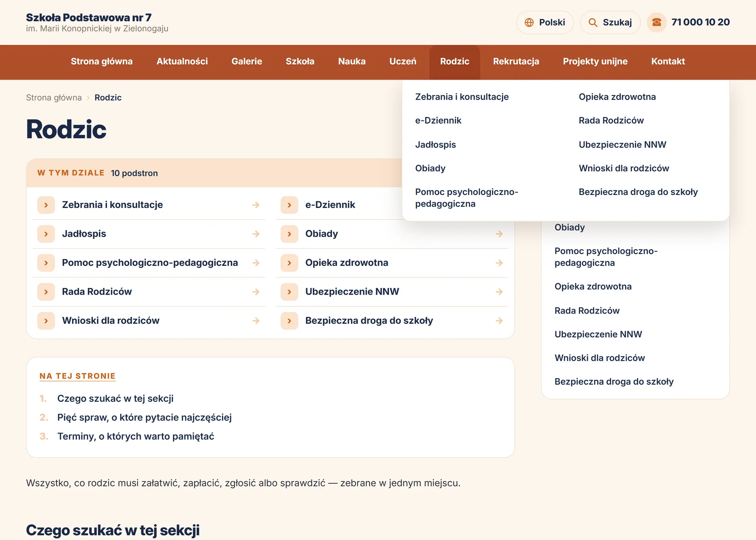The image size is (756, 540).
Task: Click the Rodzic breadcrumb item
Action: 108,98
